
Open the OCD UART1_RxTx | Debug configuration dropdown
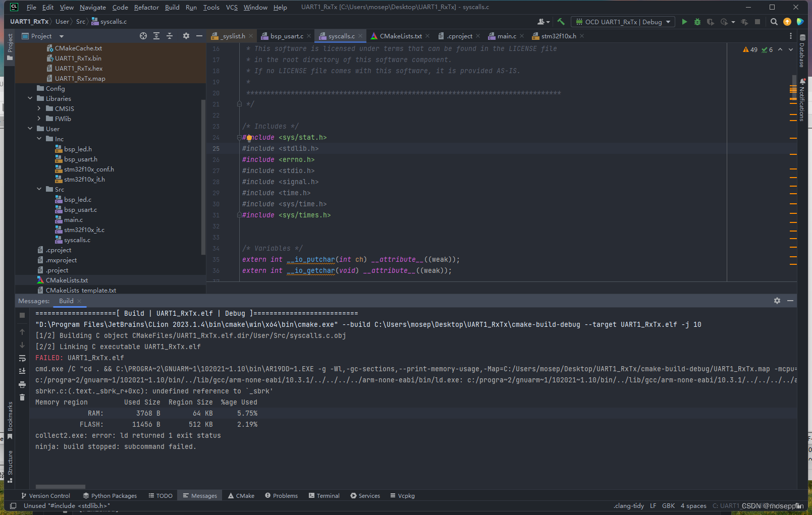[x=622, y=22]
